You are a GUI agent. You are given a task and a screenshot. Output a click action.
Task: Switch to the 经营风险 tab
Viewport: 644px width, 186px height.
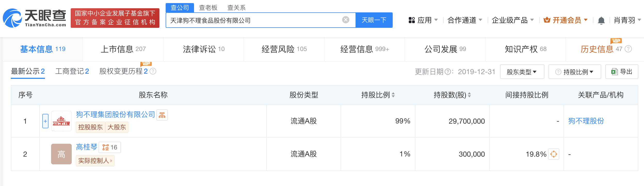tap(284, 49)
